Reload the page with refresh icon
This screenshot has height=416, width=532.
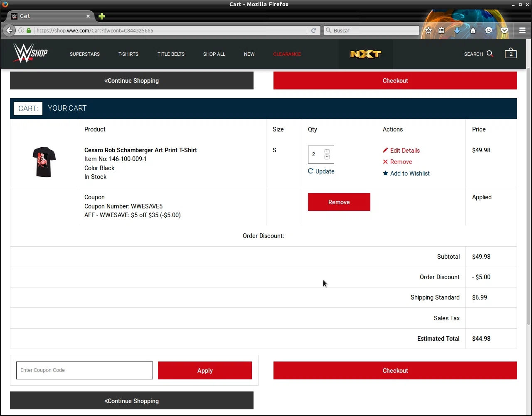314,30
